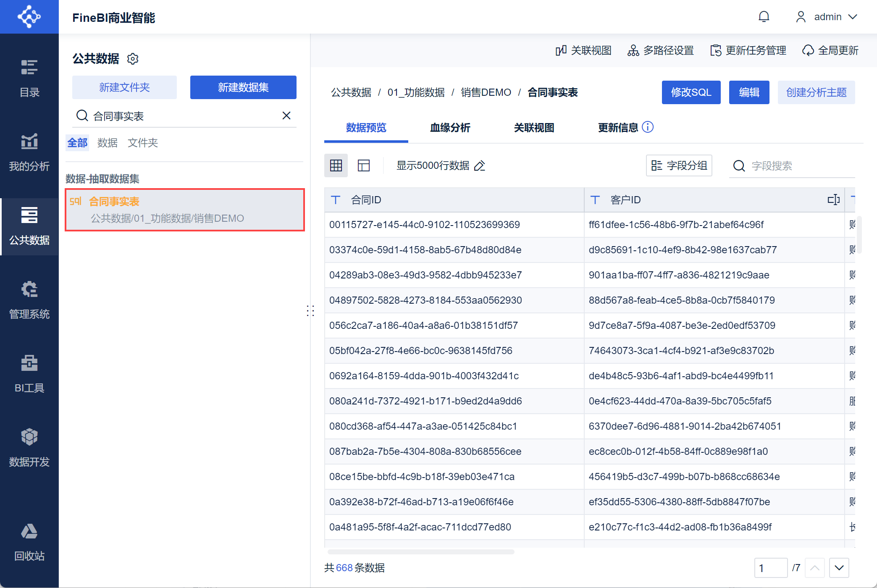The width and height of the screenshot is (877, 588).
Task: Switch to grid table view
Action: point(336,165)
